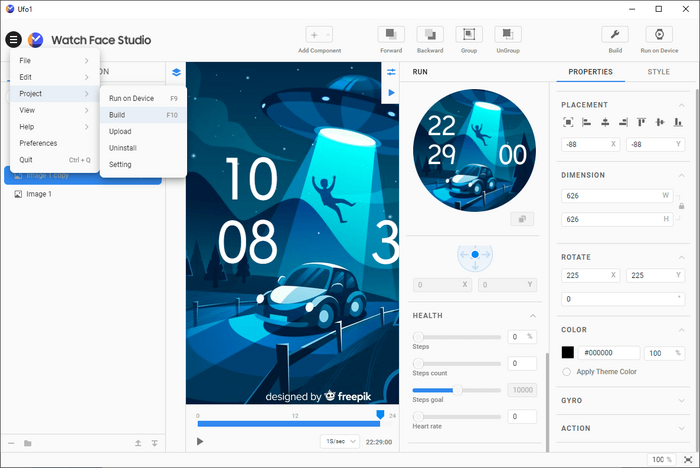Viewport: 700px width, 468px height.
Task: Open the 1S/sec playback speed dropdown
Action: click(339, 441)
